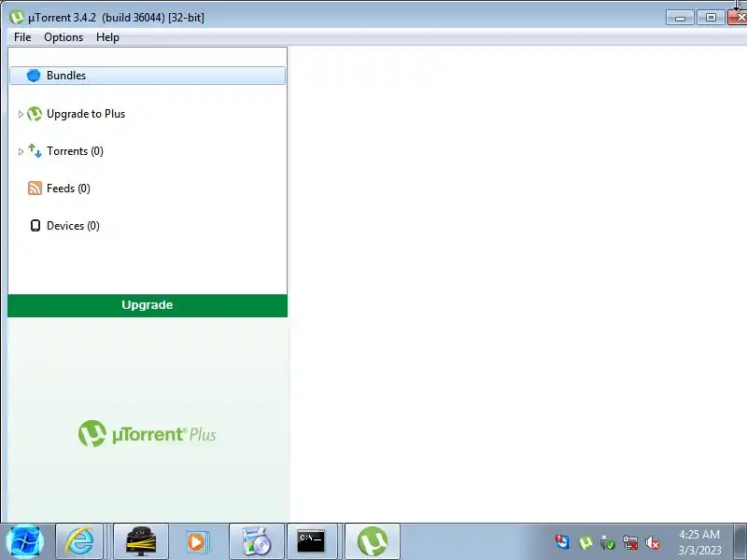Expand the Upgrade to Plus node
Screen dimensions: 747x560
[21, 114]
